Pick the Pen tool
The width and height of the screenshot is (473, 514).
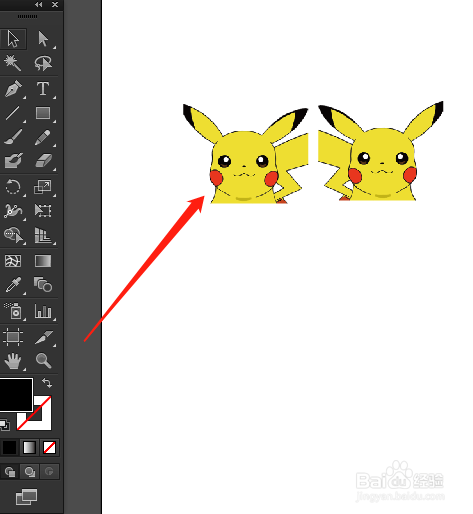click(13, 89)
